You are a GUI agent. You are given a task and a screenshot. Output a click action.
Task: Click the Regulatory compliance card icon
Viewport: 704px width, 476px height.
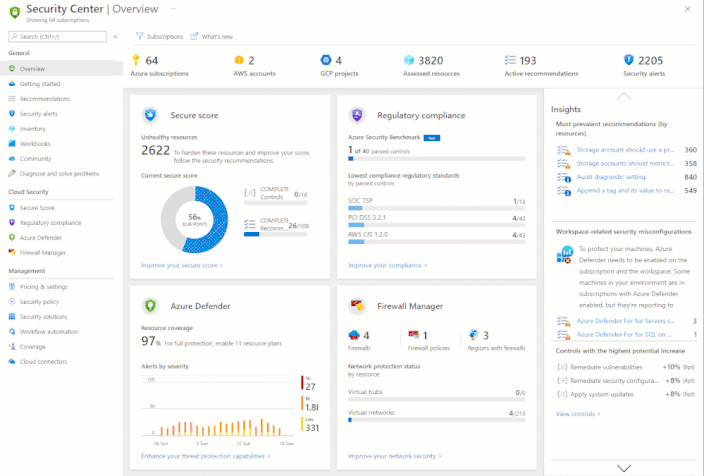pos(357,115)
